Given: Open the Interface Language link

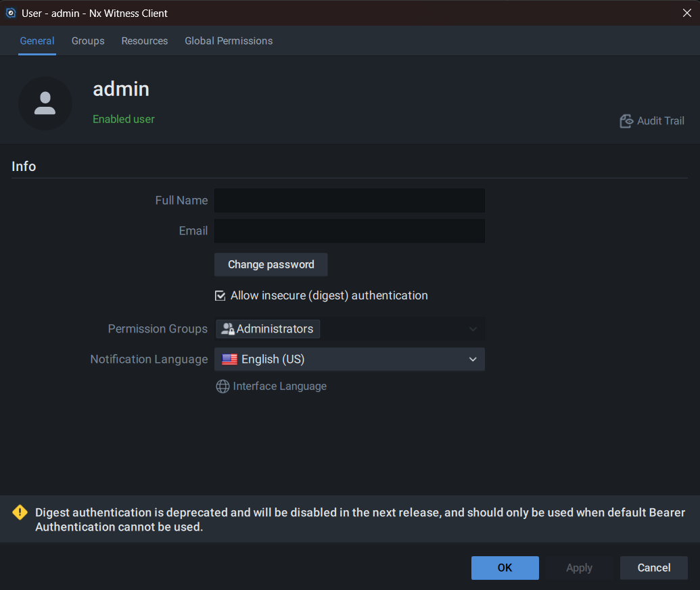Looking at the screenshot, I should [280, 386].
